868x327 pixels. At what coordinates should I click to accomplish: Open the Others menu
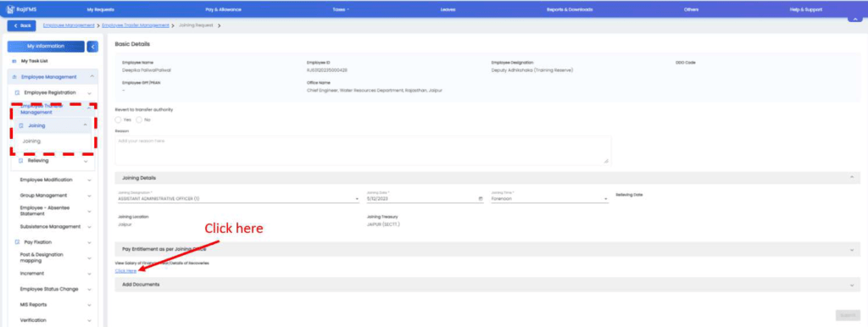coord(691,9)
